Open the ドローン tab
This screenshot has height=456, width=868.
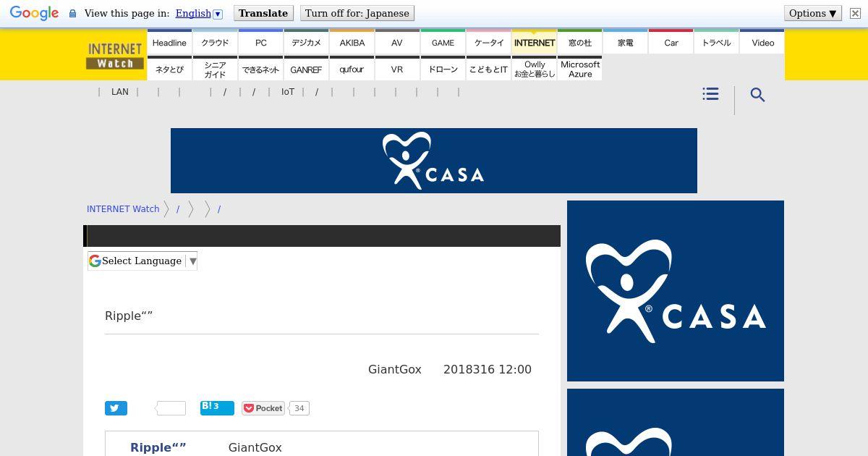point(443,69)
